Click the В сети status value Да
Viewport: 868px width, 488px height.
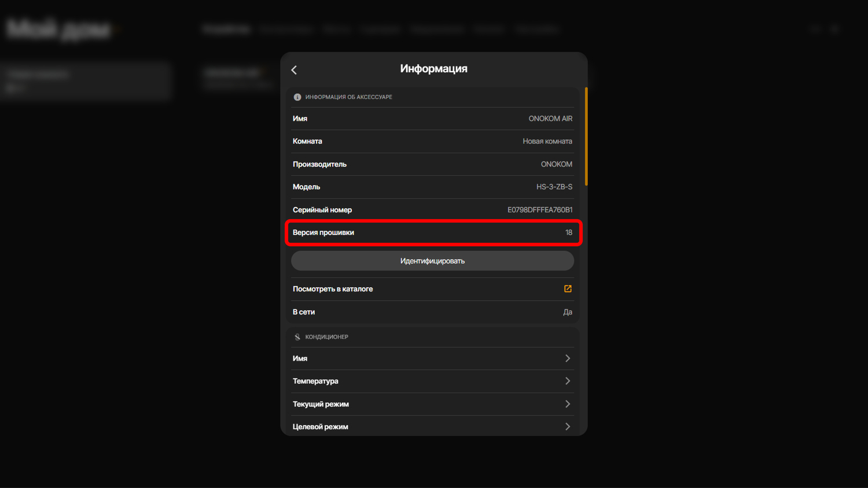point(567,312)
